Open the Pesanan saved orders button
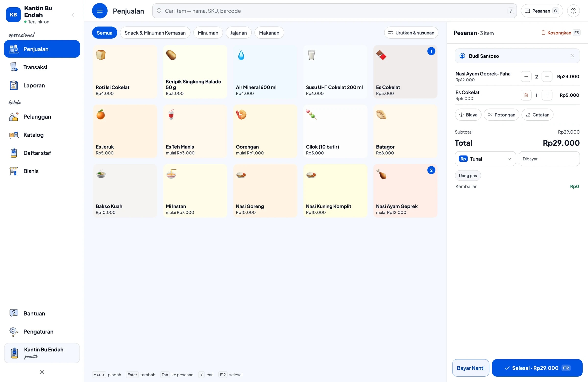The width and height of the screenshot is (588, 382). point(541,11)
